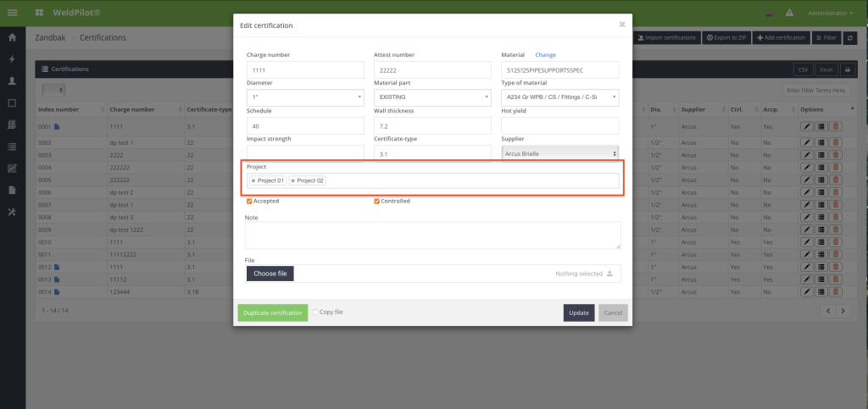Open the hamburger menu icon
The height and width of the screenshot is (409, 868).
(12, 14)
